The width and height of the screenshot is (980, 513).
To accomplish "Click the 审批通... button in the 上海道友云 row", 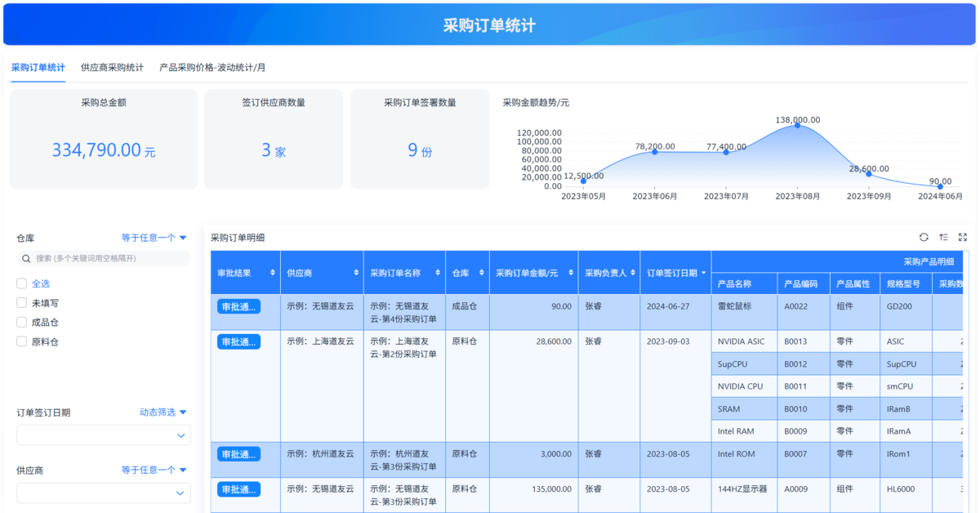I will (x=238, y=341).
